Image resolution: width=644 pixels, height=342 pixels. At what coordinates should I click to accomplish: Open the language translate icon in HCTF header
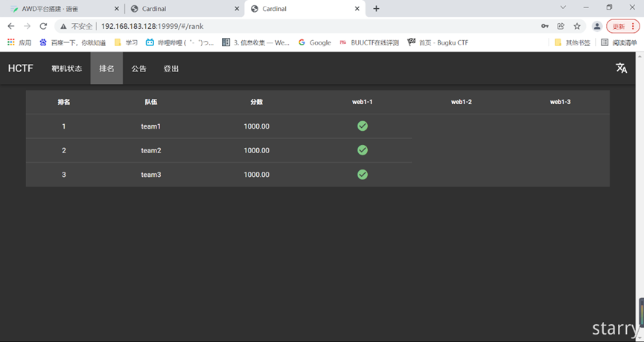click(622, 68)
